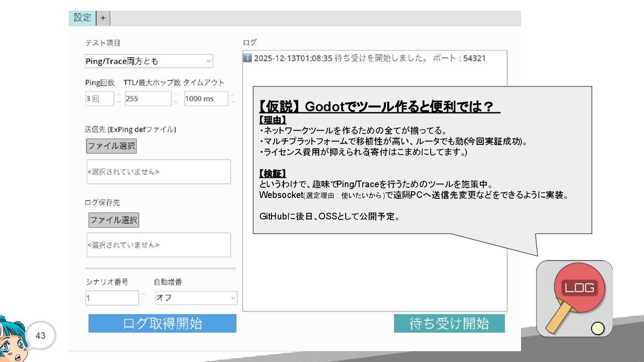This screenshot has width=644, height=362.
Task: Click ファイル選択 under 送信先
Action: (111, 146)
